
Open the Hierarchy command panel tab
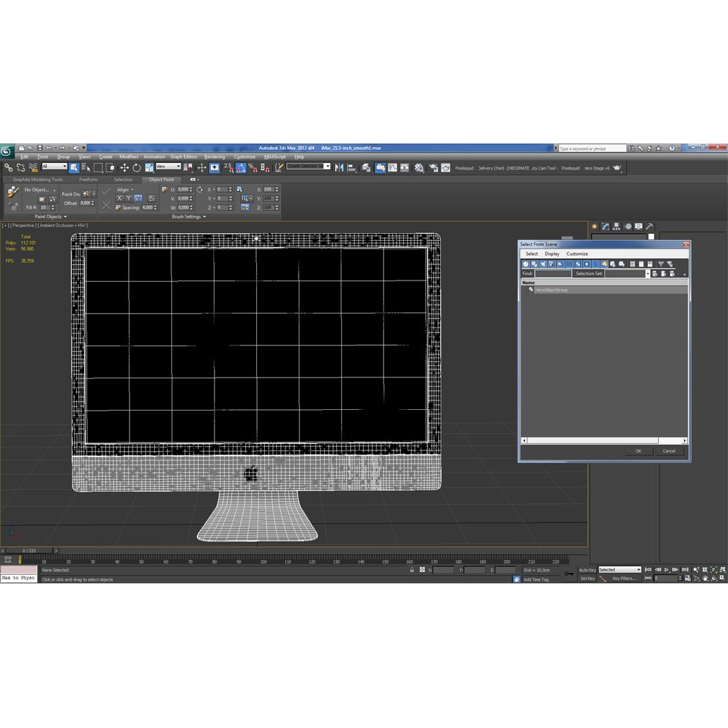click(617, 226)
